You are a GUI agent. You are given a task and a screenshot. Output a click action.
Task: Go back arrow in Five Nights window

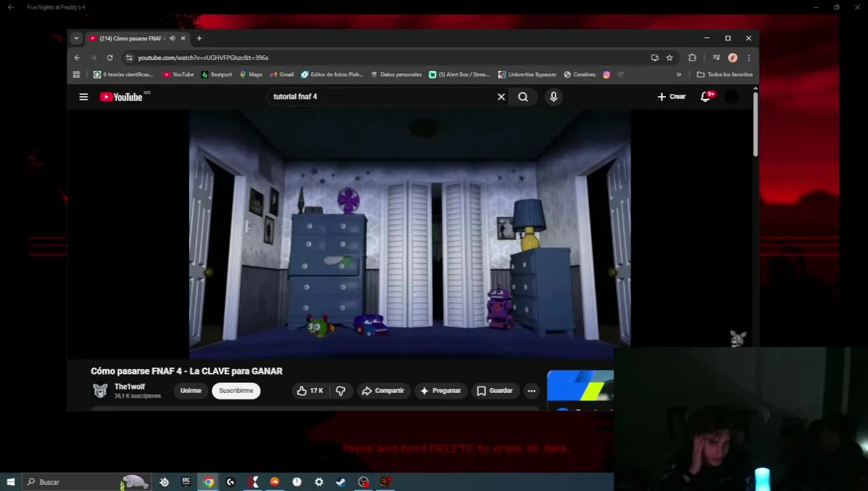point(10,8)
